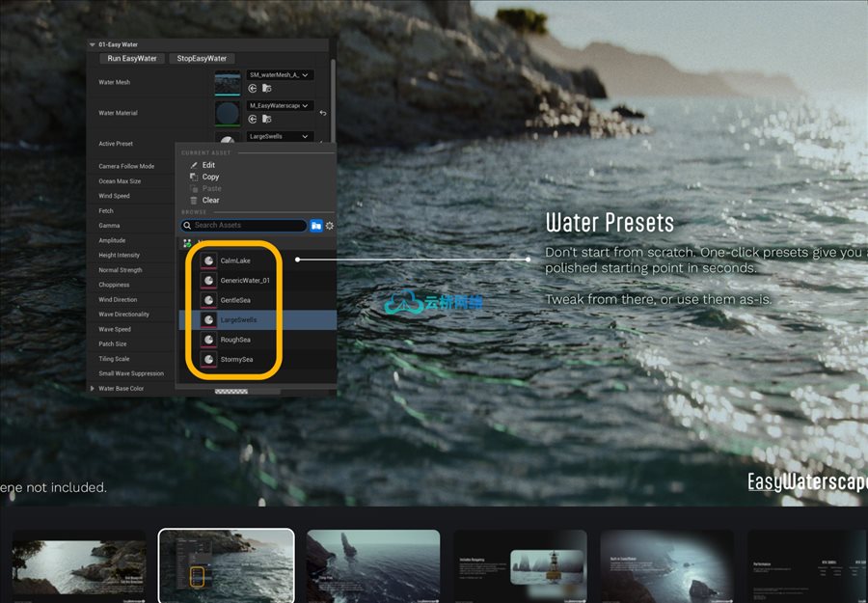
Task: Click the Camera Follow Mode label
Action: (x=126, y=166)
